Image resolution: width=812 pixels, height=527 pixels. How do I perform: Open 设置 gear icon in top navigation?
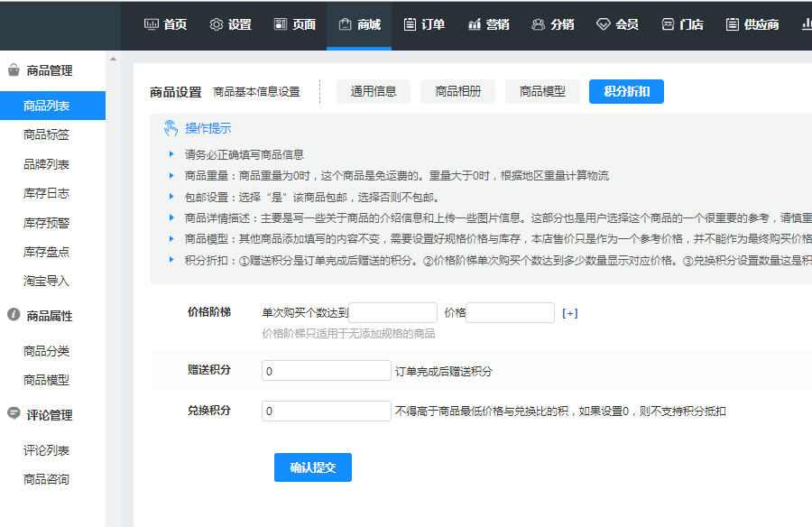(216, 24)
